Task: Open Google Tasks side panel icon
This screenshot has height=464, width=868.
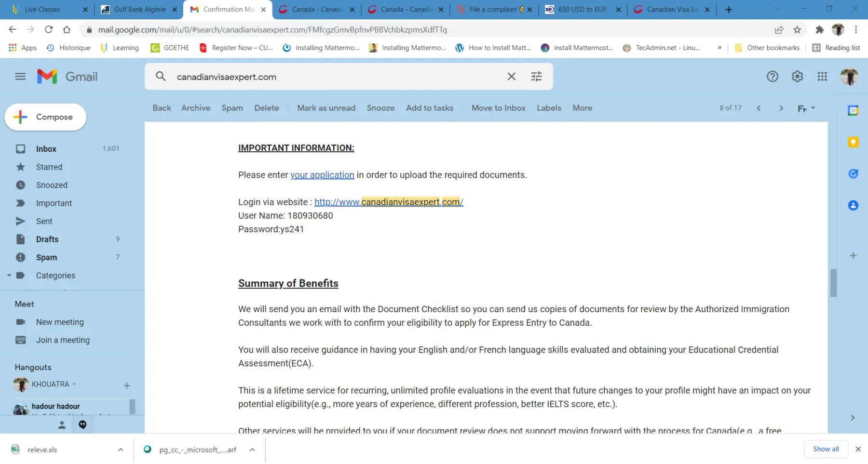Action: (x=853, y=174)
